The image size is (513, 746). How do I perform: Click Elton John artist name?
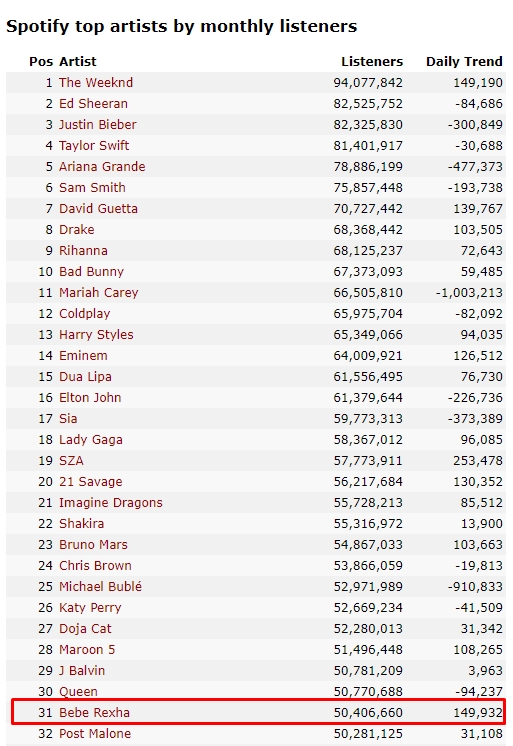[90, 397]
